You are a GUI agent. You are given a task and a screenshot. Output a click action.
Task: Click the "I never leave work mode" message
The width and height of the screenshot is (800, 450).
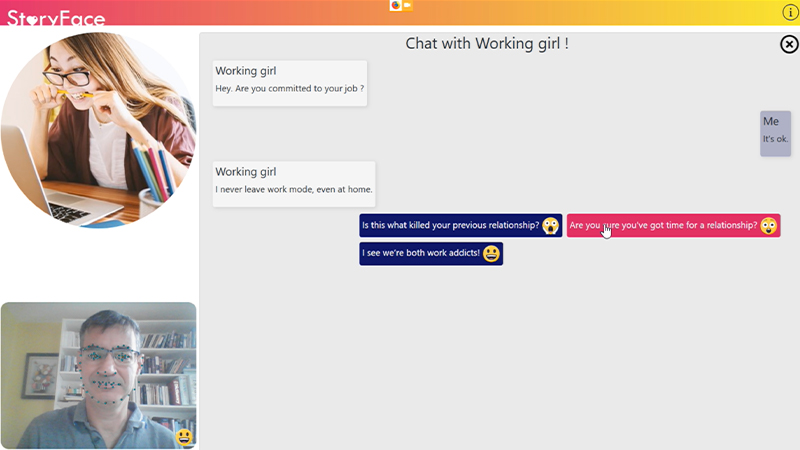pos(293,189)
